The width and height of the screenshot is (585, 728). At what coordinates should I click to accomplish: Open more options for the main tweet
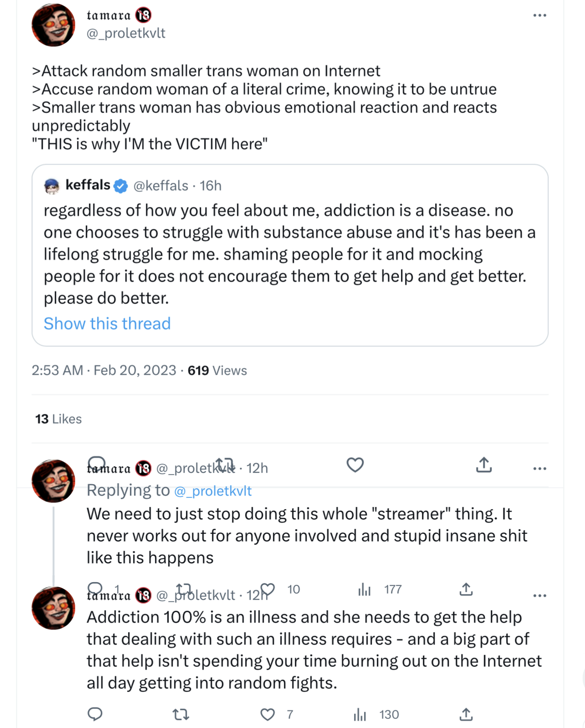(x=539, y=15)
